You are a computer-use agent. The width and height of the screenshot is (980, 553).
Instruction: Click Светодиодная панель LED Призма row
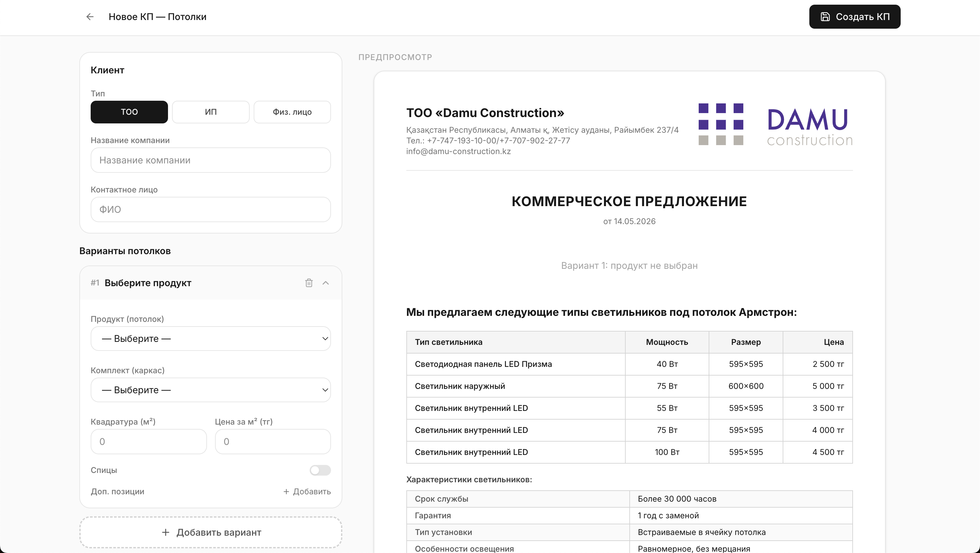click(x=629, y=364)
